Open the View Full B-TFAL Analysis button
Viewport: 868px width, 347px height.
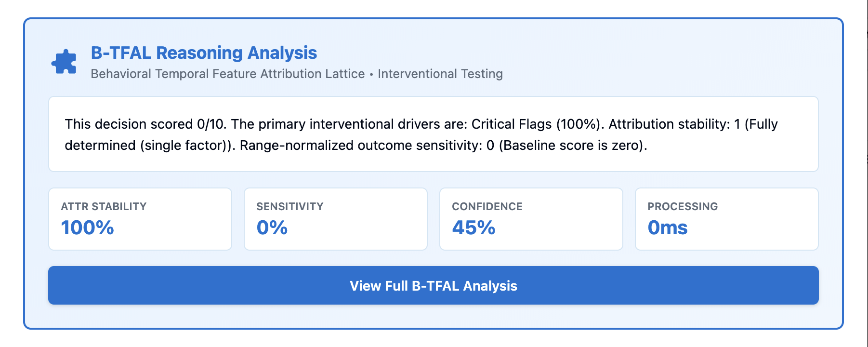(433, 286)
